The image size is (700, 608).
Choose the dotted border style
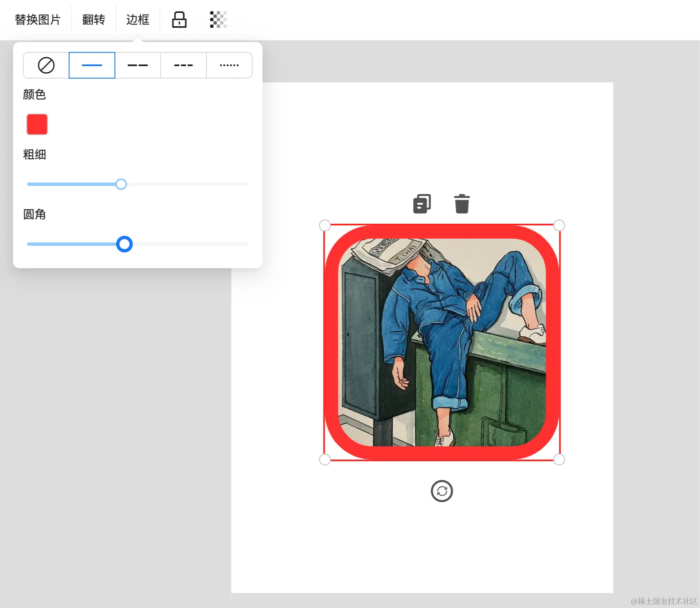coord(229,65)
